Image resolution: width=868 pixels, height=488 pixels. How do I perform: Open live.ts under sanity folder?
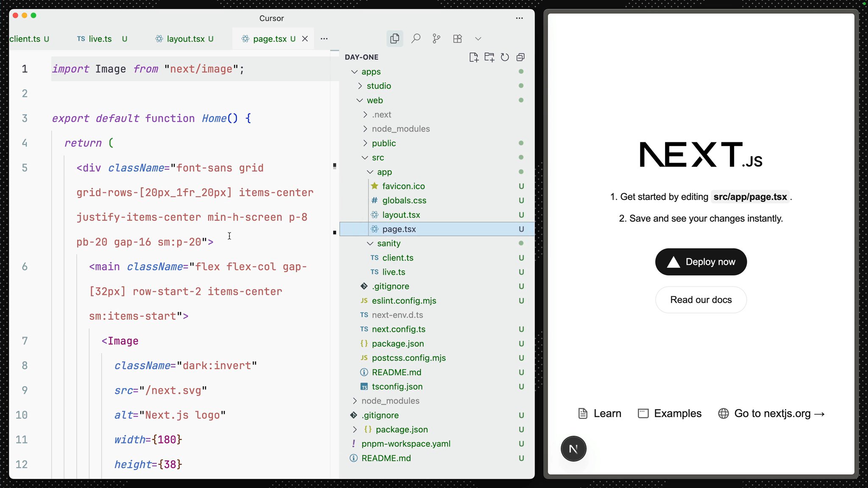[x=437, y=272]
